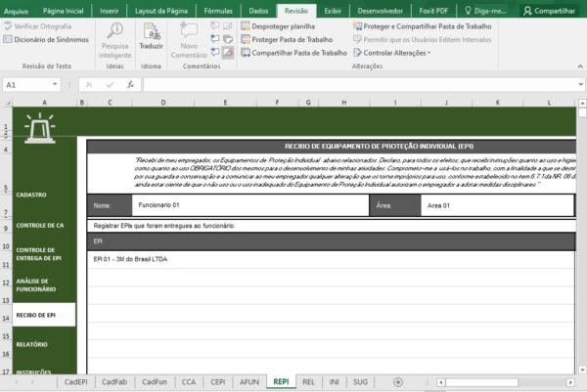This screenshot has height=392, width=587.
Task: Switch to Layout da Página tab
Action: tap(161, 11)
